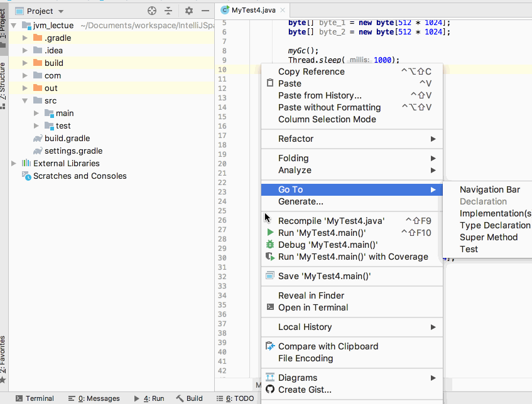Open the Build tool window
532x404 pixels.
(x=190, y=398)
